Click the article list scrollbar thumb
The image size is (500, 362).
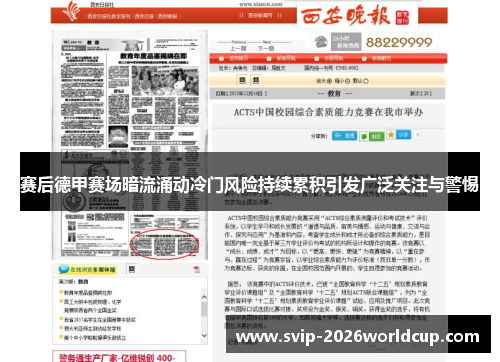(x=204, y=309)
